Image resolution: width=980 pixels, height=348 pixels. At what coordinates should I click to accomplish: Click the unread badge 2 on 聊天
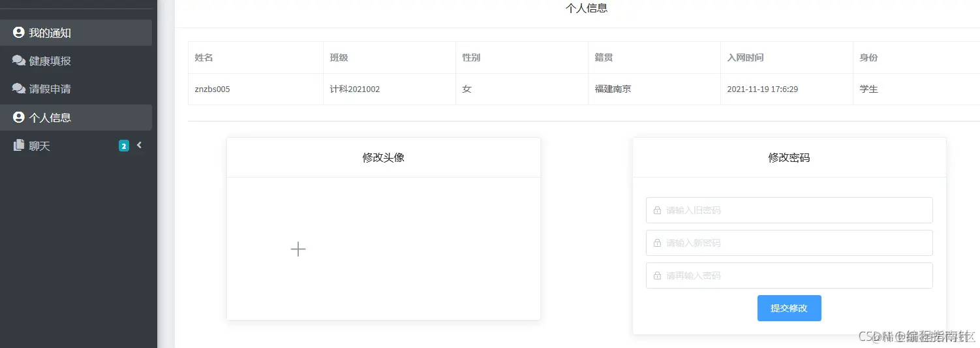click(x=124, y=146)
